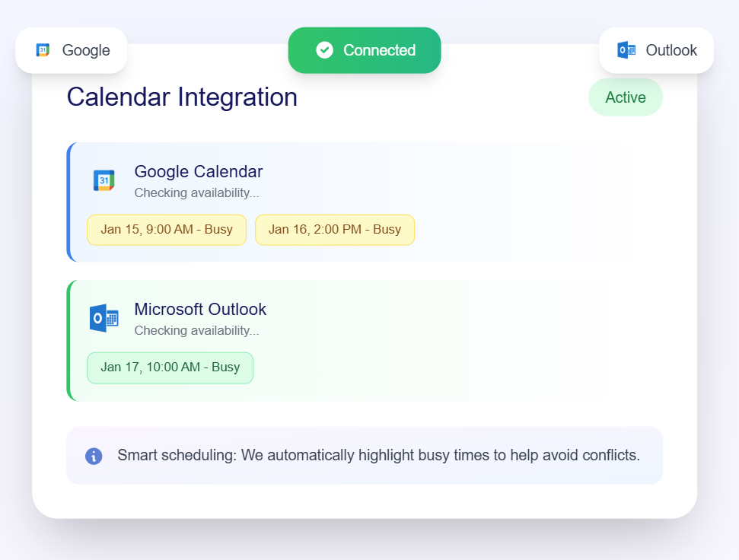Viewport: 739px width, 560px height.
Task: Click the Outlook envelope icon on its card
Action: pyautogui.click(x=104, y=317)
